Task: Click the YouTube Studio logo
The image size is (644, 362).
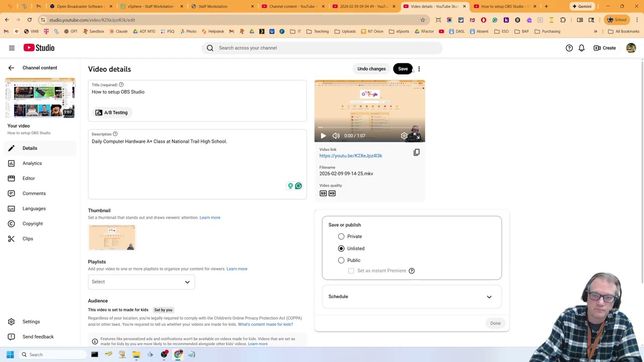Action: (x=39, y=48)
